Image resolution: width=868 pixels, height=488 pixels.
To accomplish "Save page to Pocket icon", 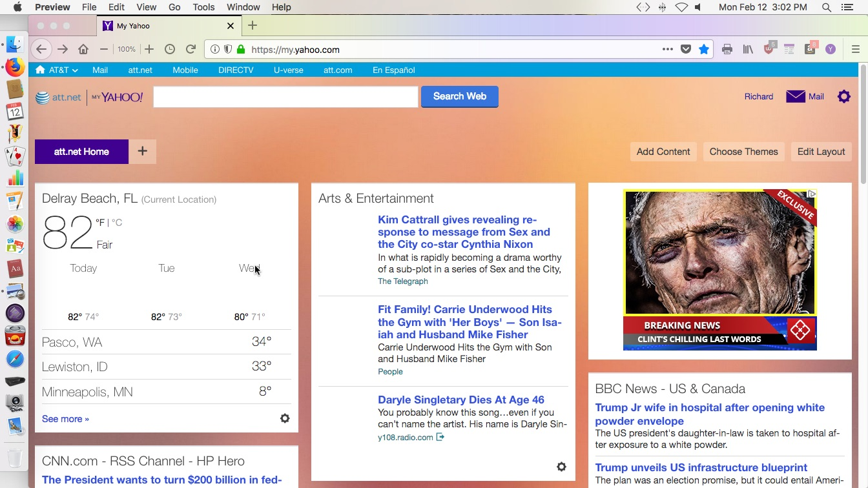I will pyautogui.click(x=686, y=49).
